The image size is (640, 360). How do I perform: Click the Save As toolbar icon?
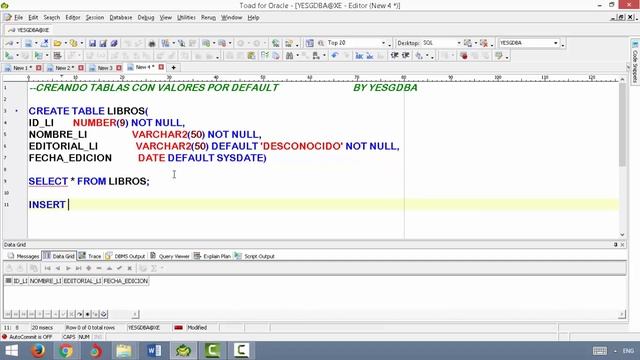[x=103, y=43]
